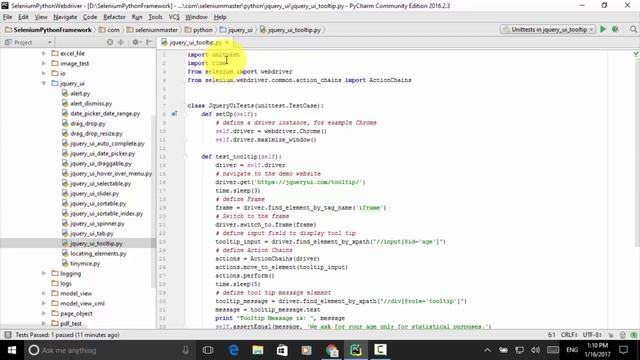Click the jquery_ui breadcrumb
Viewport: 640px width, 360px height.
pyautogui.click(x=236, y=30)
